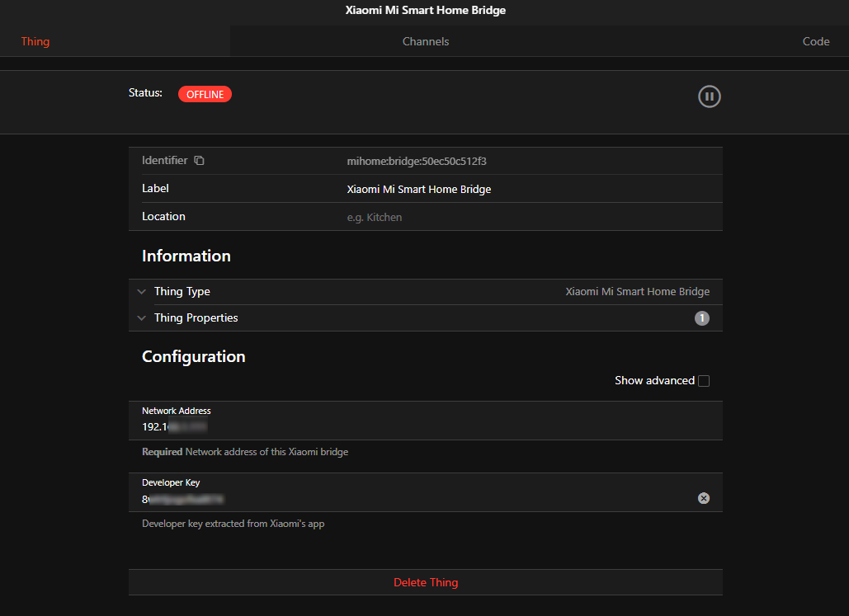This screenshot has height=616, width=849.
Task: Copy the identifier with the copy icon
Action: point(199,161)
